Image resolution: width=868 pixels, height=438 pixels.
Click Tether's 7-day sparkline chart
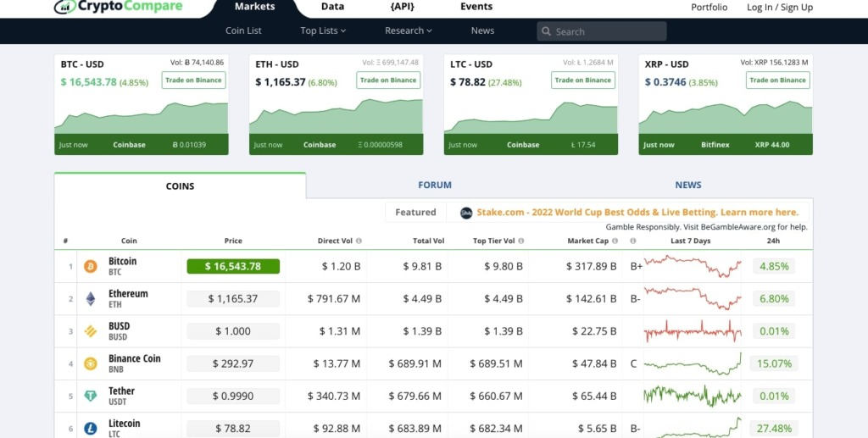tap(693, 396)
